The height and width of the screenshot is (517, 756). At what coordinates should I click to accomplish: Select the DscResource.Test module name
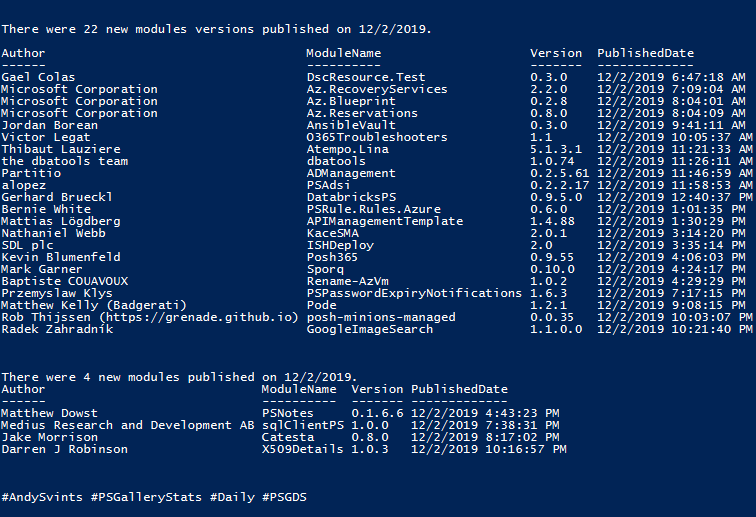coord(366,77)
